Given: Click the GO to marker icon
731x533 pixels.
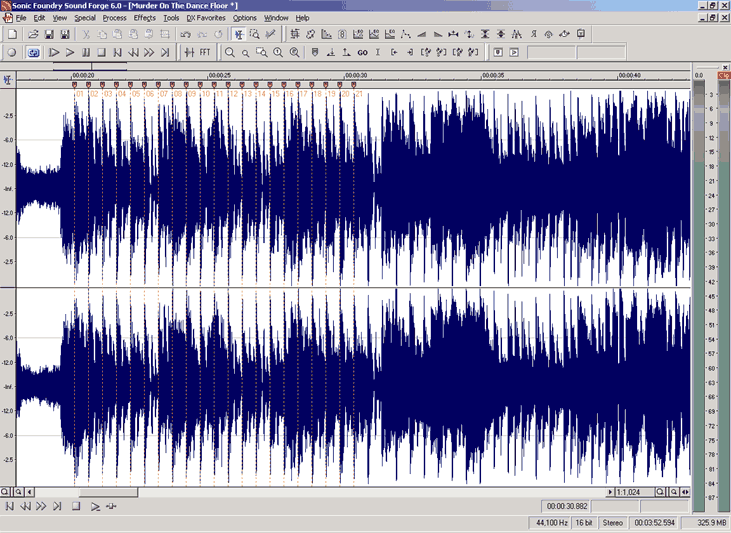Looking at the screenshot, I should pyautogui.click(x=362, y=53).
